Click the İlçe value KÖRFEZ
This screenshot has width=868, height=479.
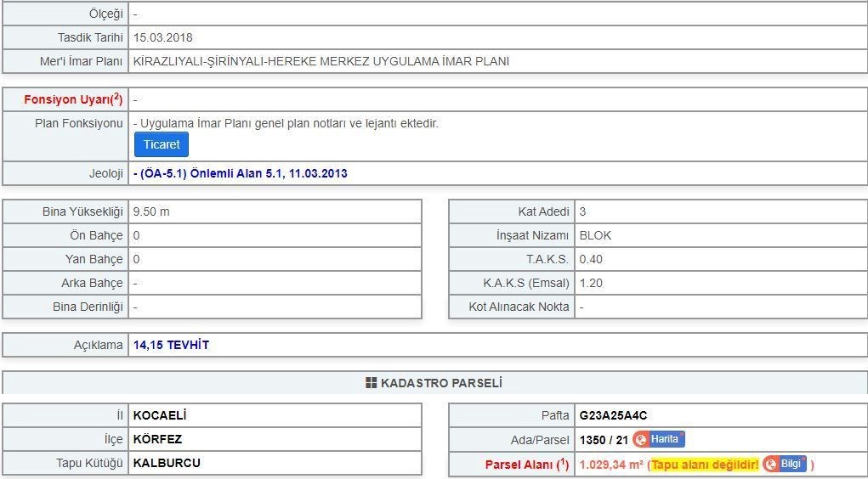(x=157, y=439)
